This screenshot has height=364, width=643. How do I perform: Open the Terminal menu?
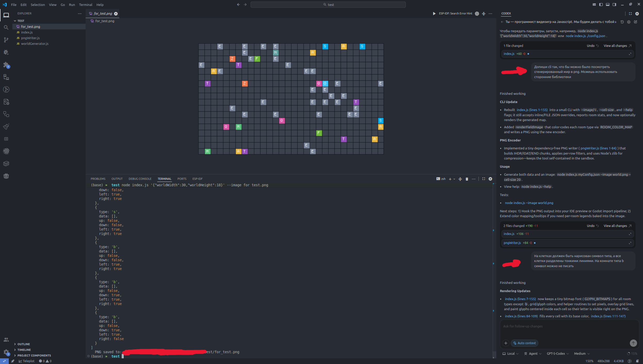coord(85,5)
